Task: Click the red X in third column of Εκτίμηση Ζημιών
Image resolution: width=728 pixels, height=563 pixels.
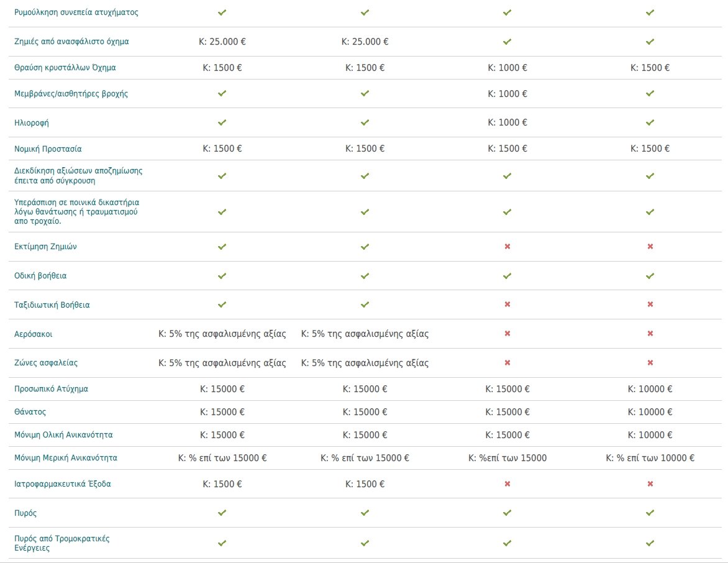Action: pos(507,247)
